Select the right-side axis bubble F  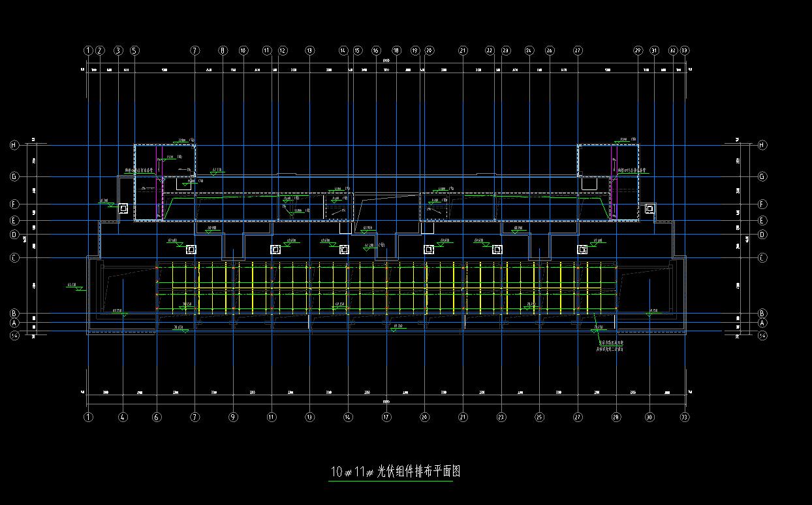(762, 204)
